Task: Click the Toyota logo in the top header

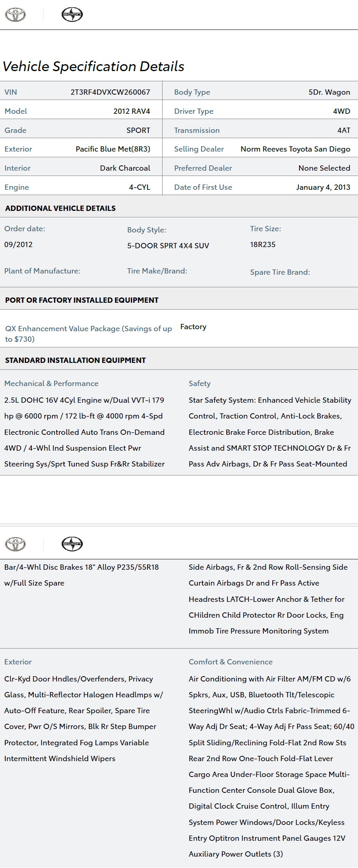Action: pos(15,15)
